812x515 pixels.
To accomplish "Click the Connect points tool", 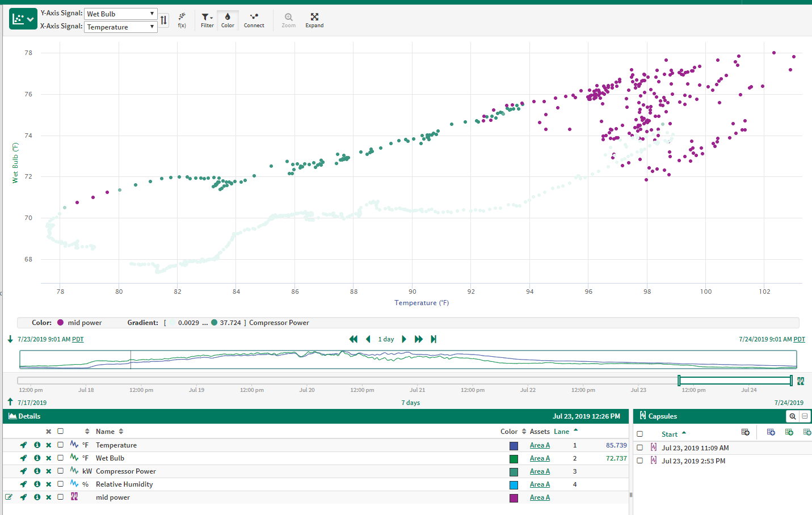I will click(x=254, y=20).
